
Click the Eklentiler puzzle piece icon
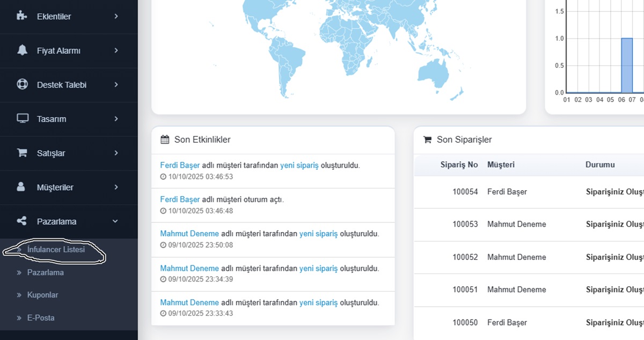22,16
